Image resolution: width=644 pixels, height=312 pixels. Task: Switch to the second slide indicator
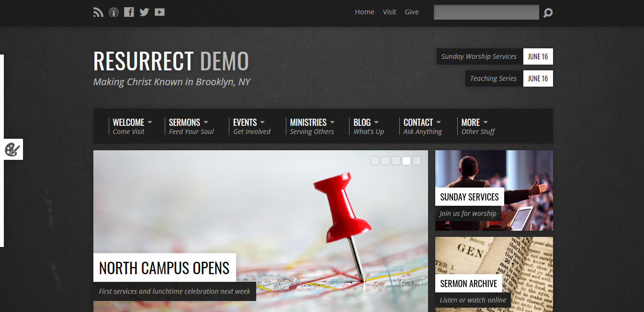click(x=385, y=161)
